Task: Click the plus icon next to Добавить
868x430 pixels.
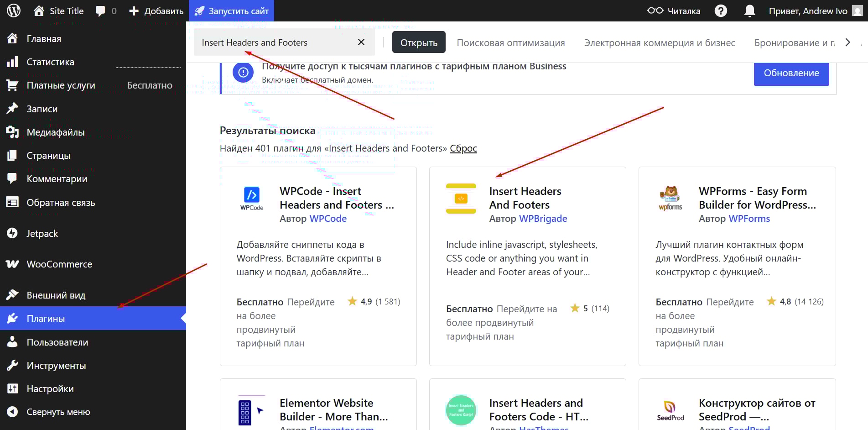Action: pyautogui.click(x=134, y=11)
